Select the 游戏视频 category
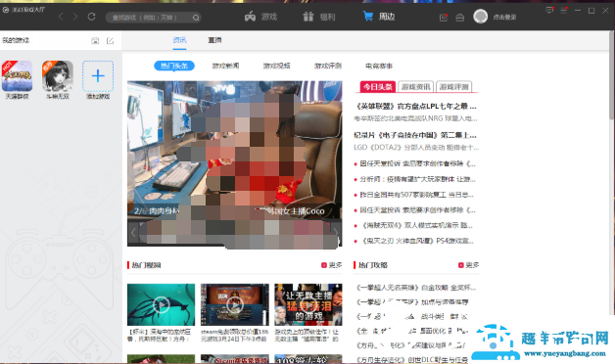The image size is (615, 364). pos(276,66)
